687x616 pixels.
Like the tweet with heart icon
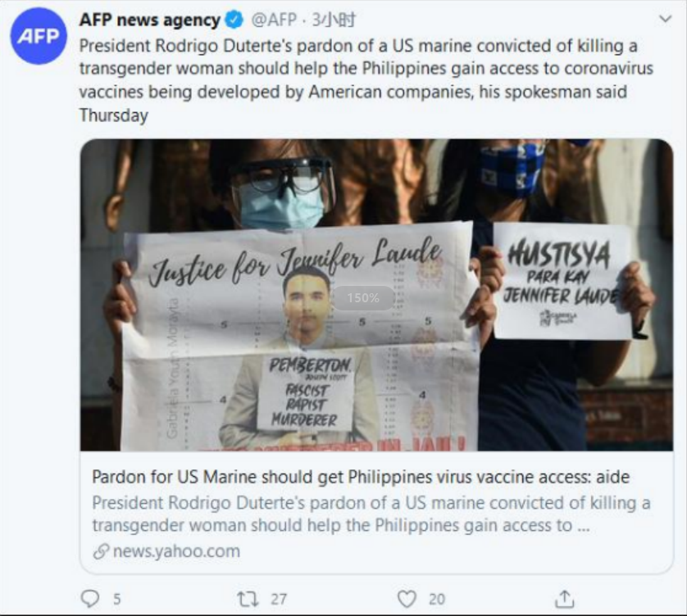[x=406, y=599]
